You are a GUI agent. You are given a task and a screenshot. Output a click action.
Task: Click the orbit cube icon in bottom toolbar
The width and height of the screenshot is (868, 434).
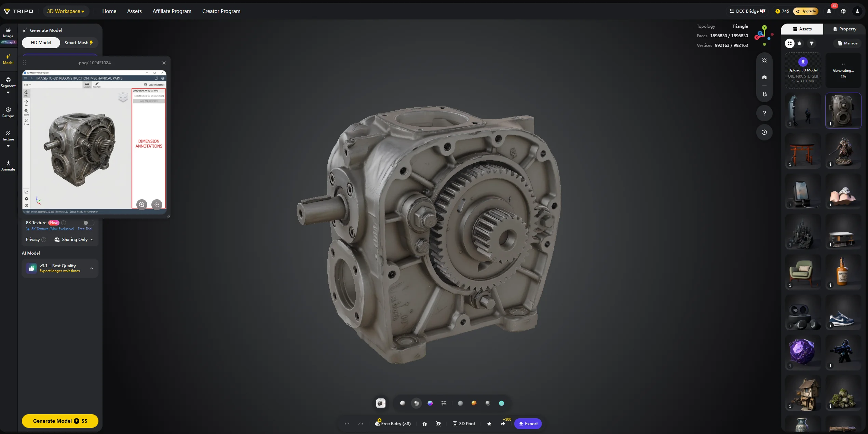tap(438, 424)
